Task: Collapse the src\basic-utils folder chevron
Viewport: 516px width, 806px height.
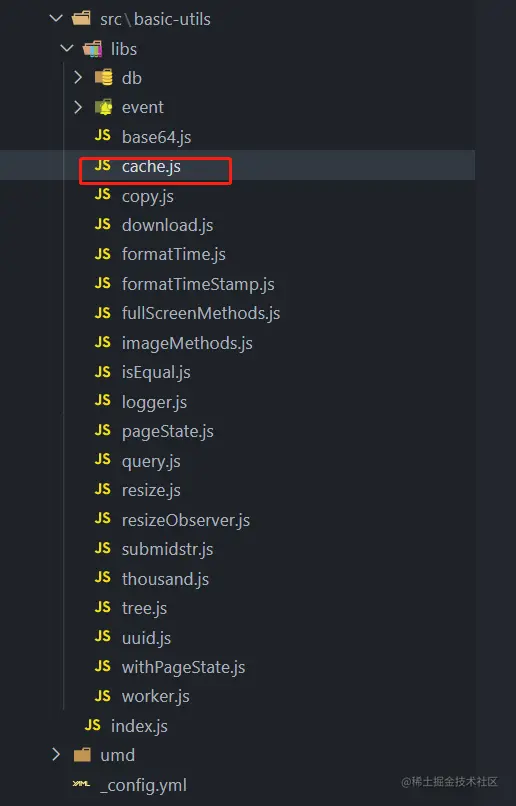Action: tap(56, 19)
